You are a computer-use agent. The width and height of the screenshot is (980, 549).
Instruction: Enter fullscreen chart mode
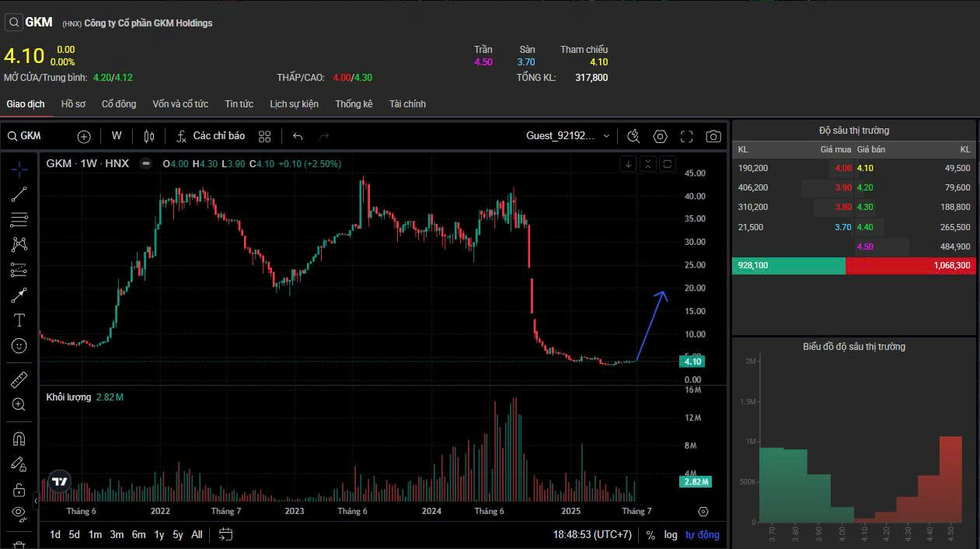686,136
